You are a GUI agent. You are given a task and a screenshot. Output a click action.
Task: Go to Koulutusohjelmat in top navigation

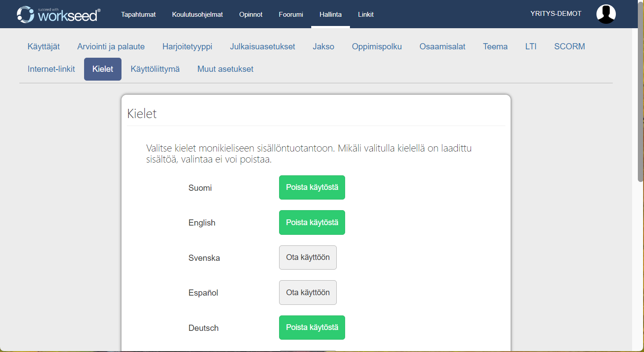coord(197,15)
